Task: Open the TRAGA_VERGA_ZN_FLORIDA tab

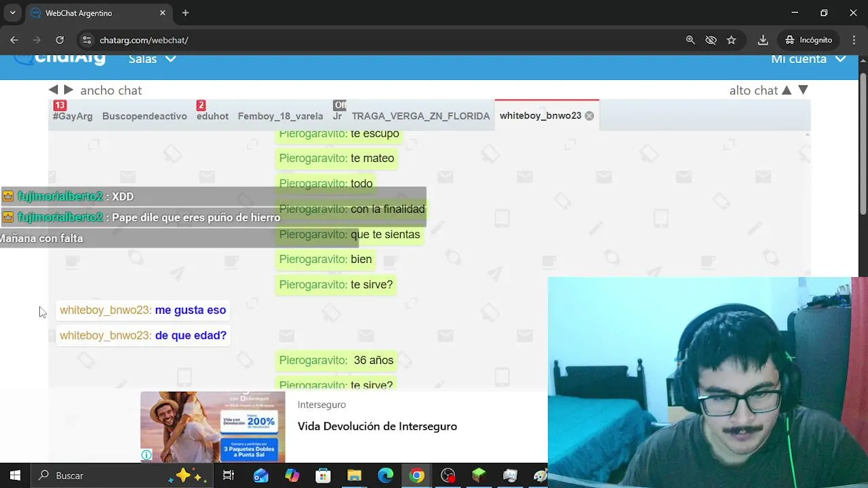Action: (x=420, y=116)
